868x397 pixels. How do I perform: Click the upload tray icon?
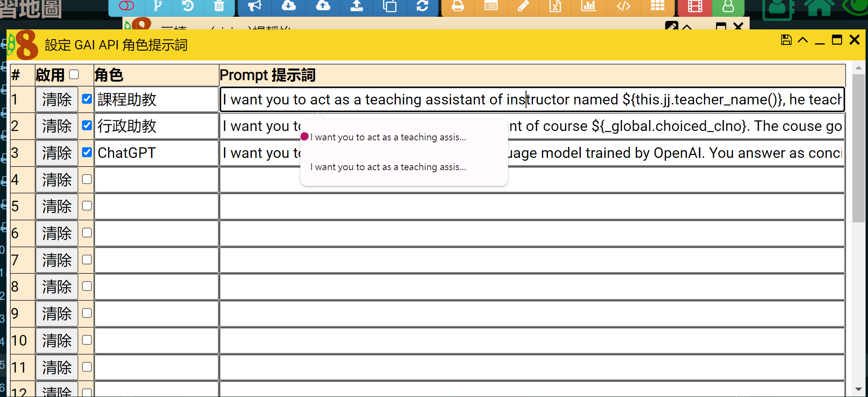[x=357, y=6]
